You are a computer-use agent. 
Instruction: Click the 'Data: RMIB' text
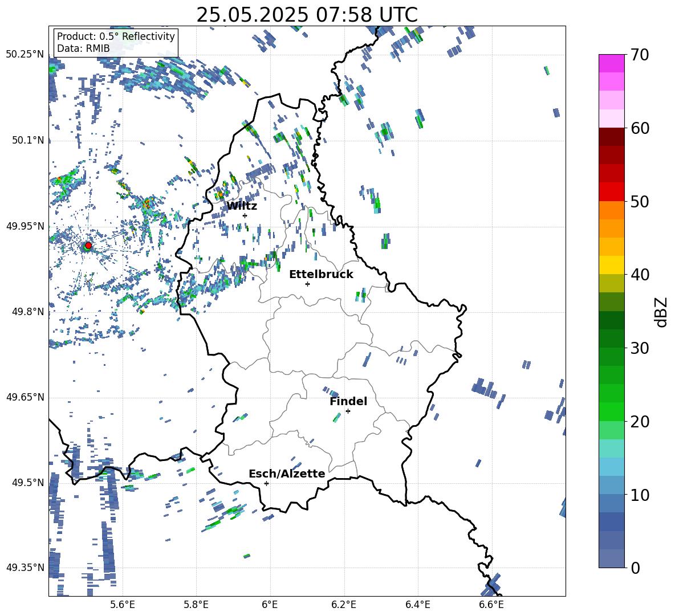tap(83, 48)
